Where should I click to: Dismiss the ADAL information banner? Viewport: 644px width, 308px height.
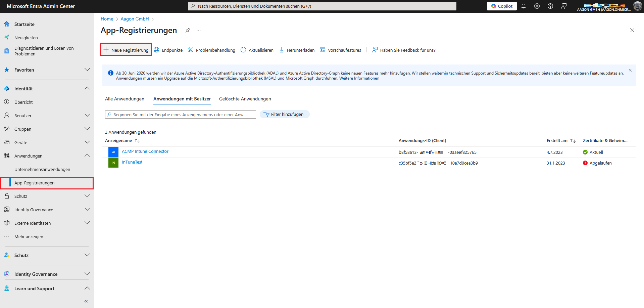(630, 70)
